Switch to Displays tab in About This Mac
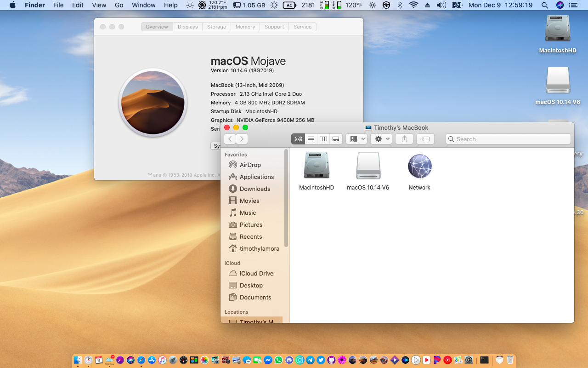588x368 pixels. pos(188,27)
